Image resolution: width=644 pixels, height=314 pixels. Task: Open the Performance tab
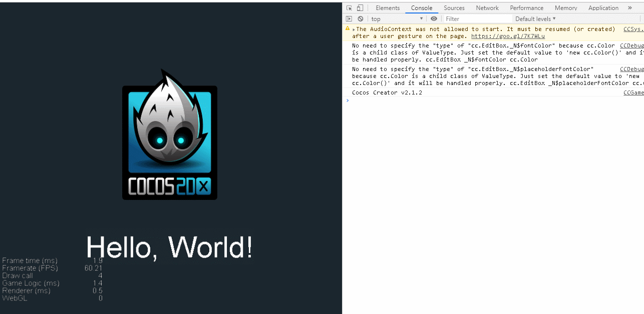[527, 8]
